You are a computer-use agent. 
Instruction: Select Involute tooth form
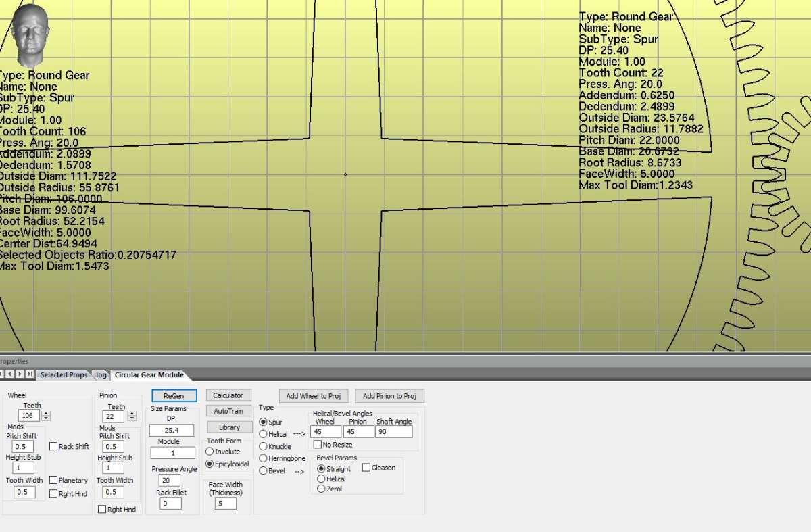(210, 451)
